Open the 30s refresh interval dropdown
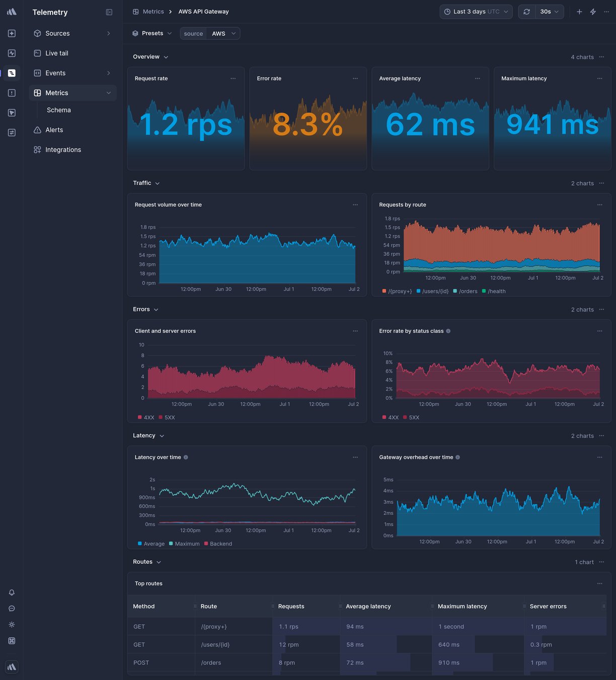 click(x=549, y=12)
